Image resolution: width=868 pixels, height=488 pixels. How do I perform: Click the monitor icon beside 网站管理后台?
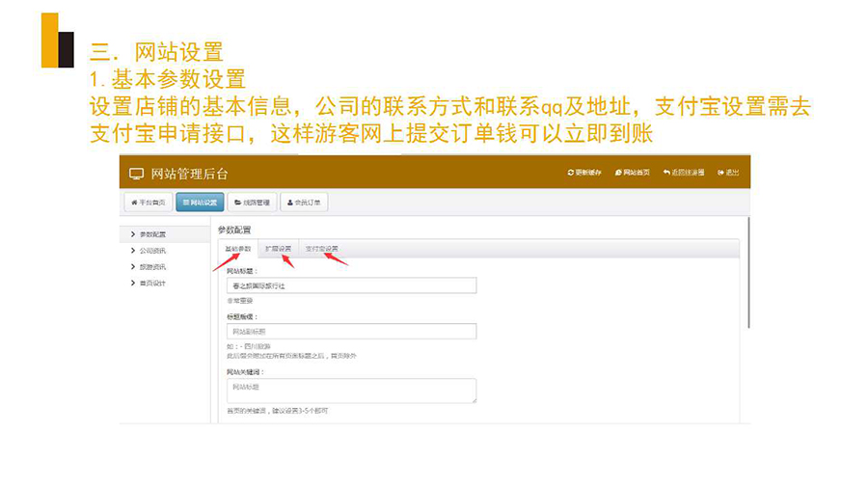click(136, 174)
